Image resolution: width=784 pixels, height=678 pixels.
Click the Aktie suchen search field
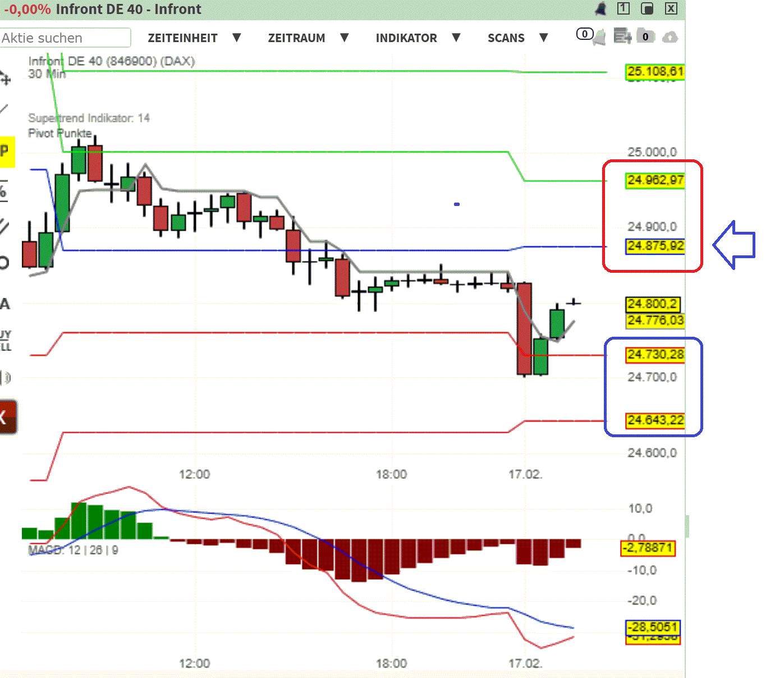[65, 38]
